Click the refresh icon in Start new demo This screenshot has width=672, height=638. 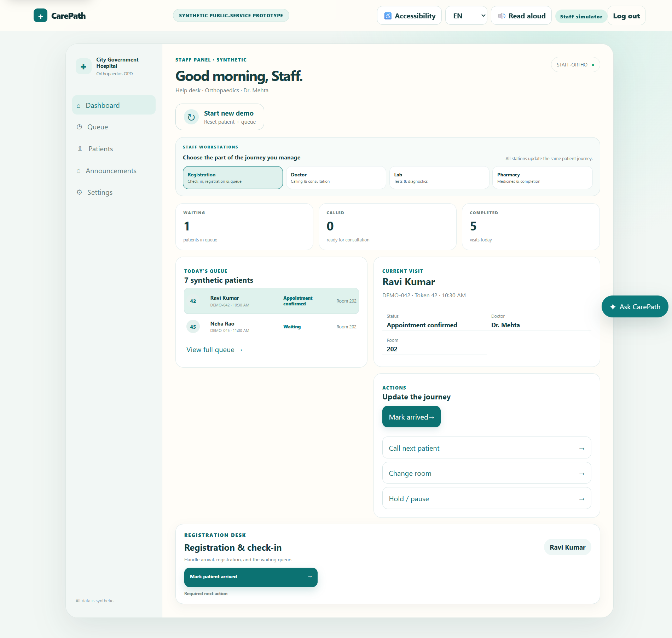tap(191, 117)
